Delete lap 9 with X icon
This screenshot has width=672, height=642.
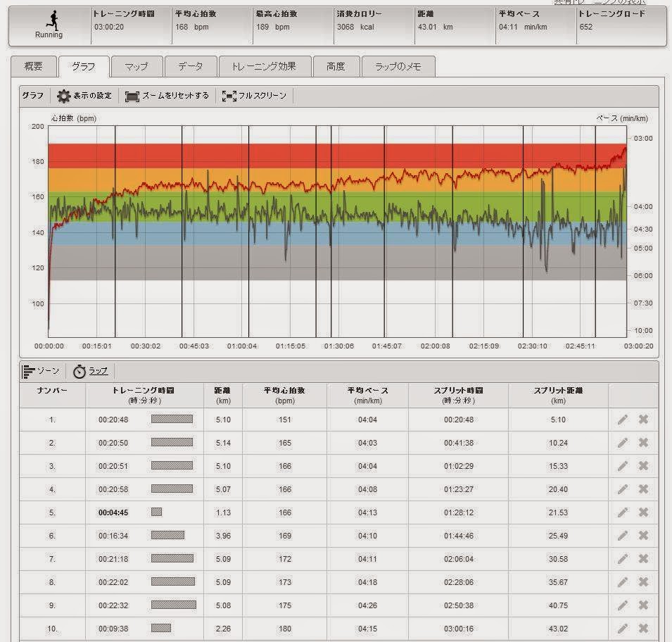click(643, 605)
